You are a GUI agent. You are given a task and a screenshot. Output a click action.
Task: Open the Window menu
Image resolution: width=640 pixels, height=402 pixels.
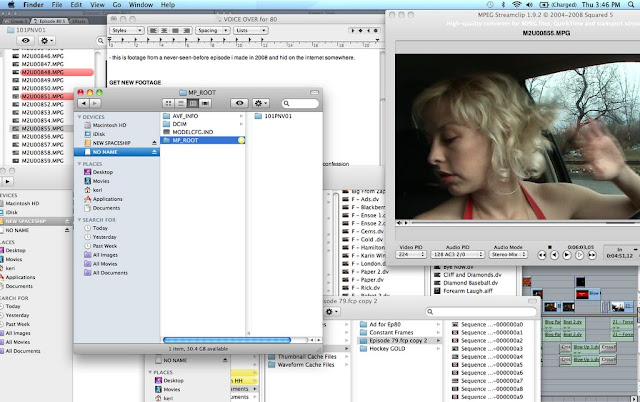click(140, 5)
